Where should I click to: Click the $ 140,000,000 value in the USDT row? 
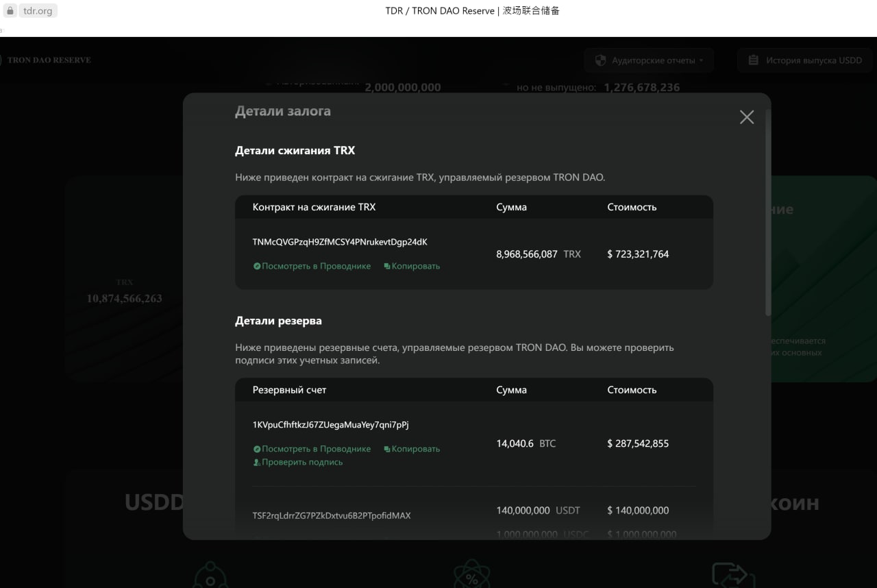[x=638, y=511]
